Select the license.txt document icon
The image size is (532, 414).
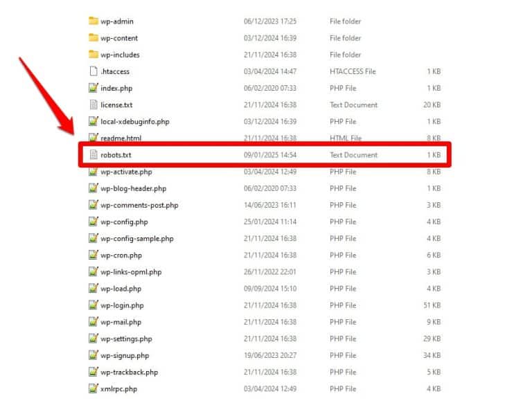[94, 105]
